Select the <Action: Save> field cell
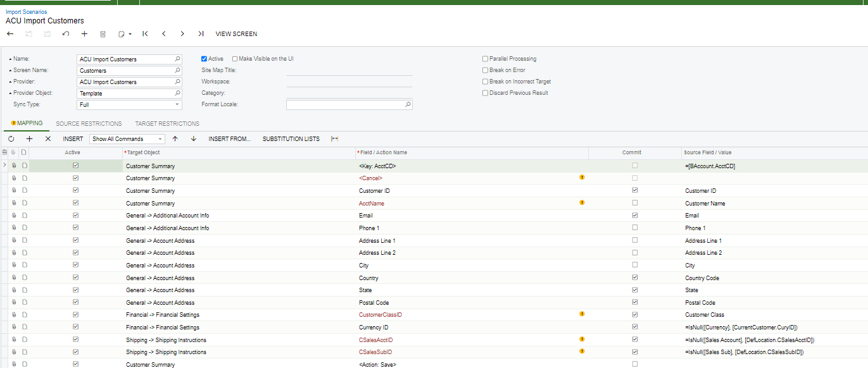The width and height of the screenshot is (868, 368). pos(472,364)
